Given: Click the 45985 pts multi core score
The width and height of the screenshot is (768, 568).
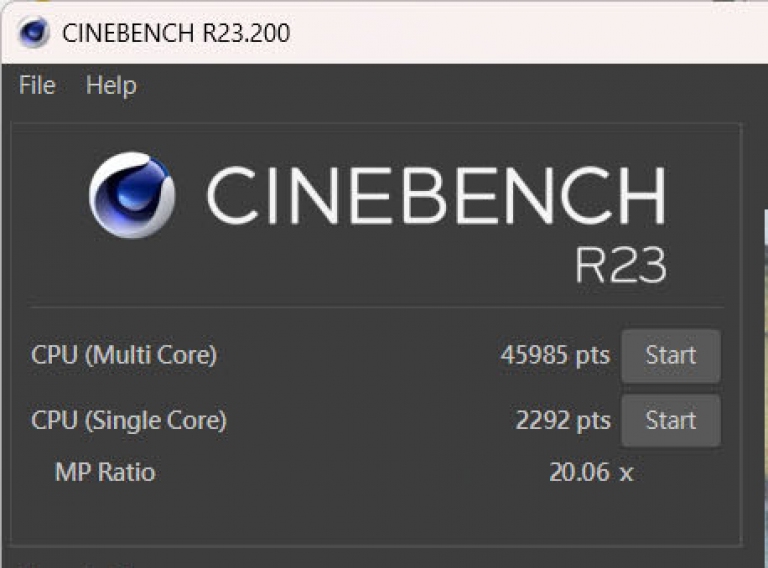Looking at the screenshot, I should (x=554, y=355).
